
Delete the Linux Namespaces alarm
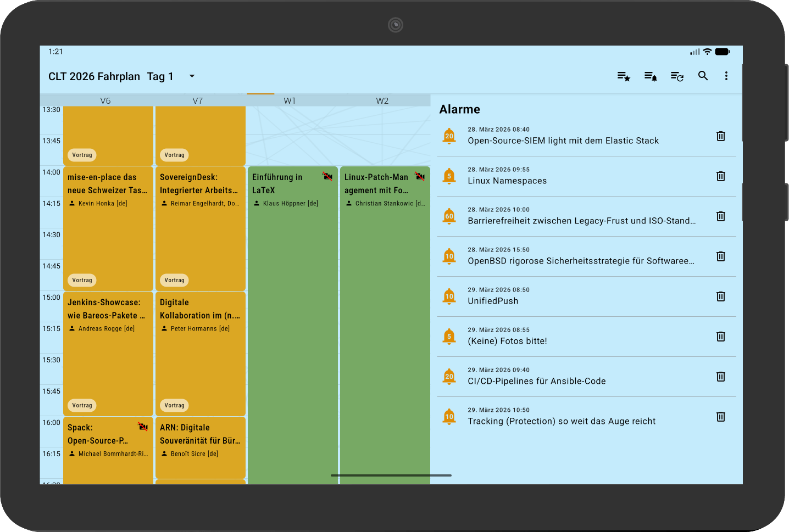[721, 176]
